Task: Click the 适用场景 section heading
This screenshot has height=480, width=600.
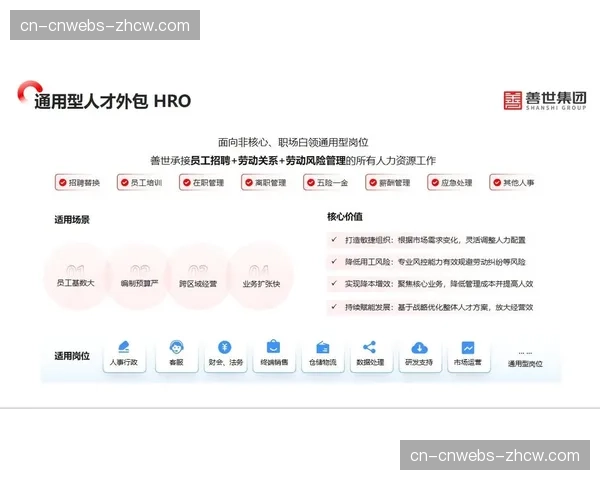Action: coord(72,220)
